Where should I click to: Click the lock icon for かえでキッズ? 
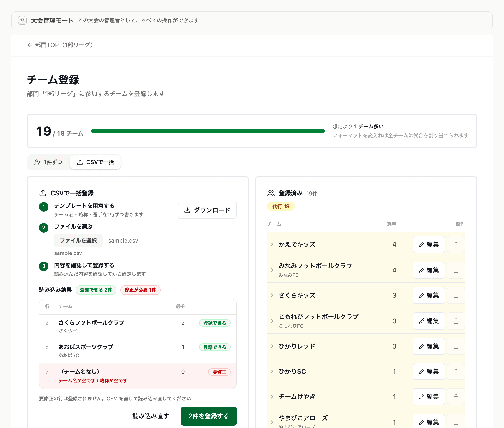456,244
